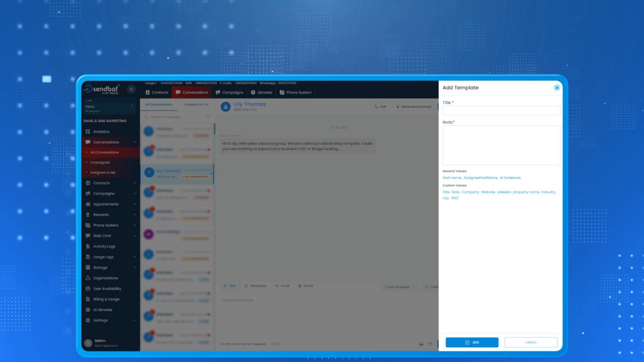Screen dimensions: 644x362
Task: Select Assigned to Me in the sidebar
Action: point(103,172)
